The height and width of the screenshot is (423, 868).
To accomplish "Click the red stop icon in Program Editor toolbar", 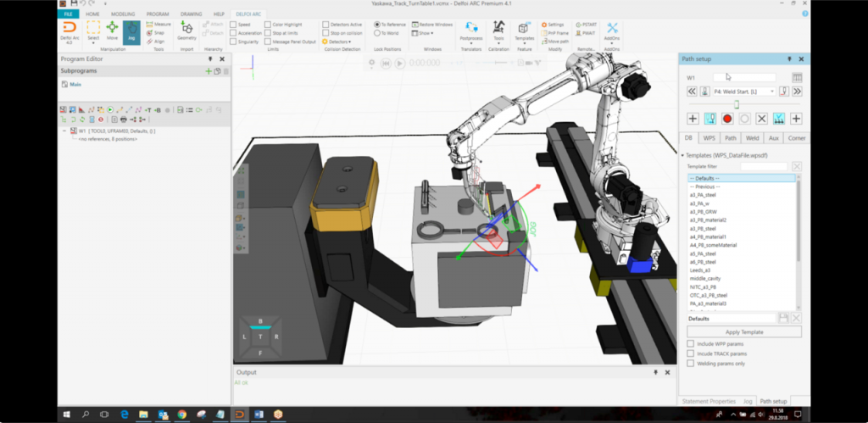I will click(101, 119).
